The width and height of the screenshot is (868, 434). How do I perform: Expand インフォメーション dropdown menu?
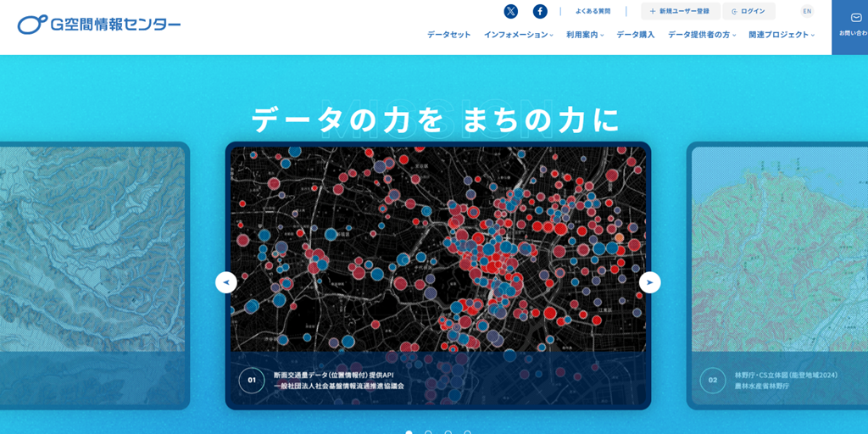(x=518, y=34)
